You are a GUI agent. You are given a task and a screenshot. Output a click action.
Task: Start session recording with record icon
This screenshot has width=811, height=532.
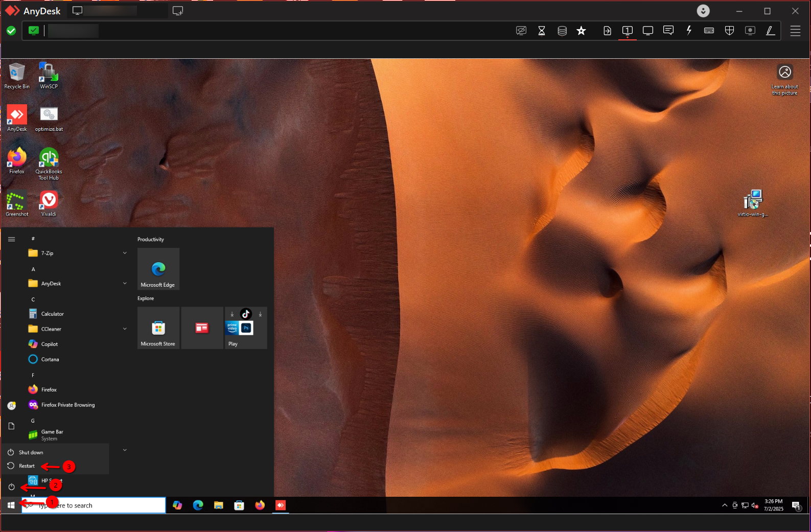tap(750, 31)
